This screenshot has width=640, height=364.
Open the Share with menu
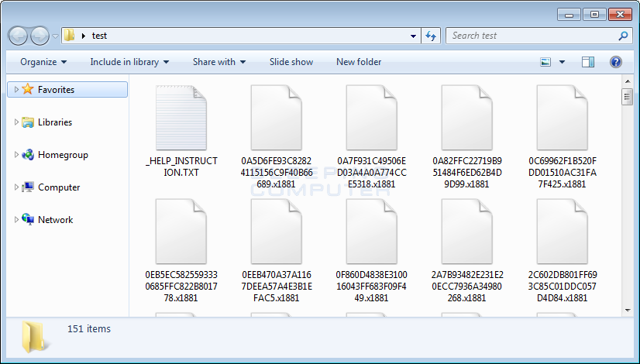pyautogui.click(x=219, y=62)
